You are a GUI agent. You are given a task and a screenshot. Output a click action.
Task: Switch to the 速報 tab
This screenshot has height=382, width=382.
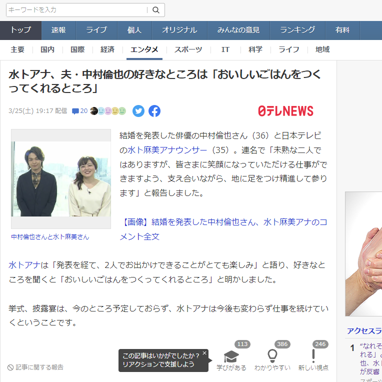pyautogui.click(x=59, y=30)
